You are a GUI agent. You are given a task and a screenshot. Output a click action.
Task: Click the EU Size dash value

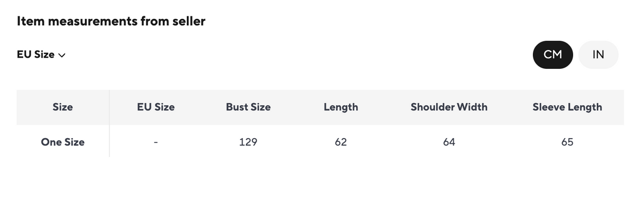(156, 143)
